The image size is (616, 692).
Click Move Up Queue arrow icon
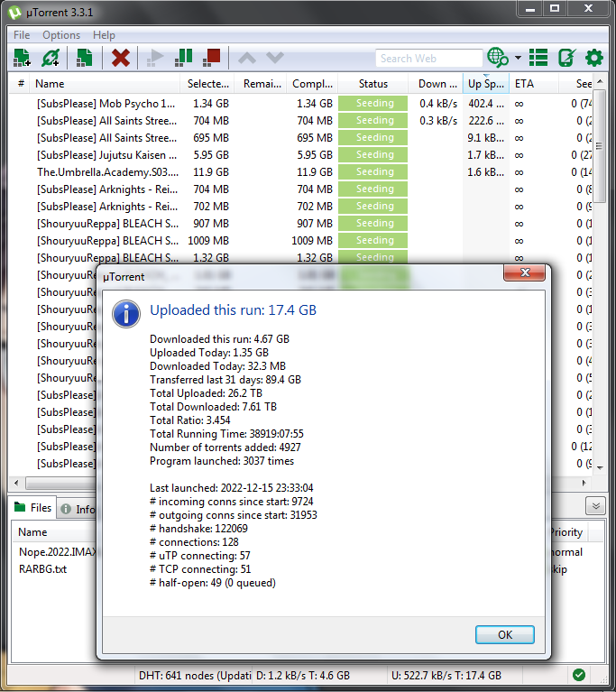[x=246, y=58]
